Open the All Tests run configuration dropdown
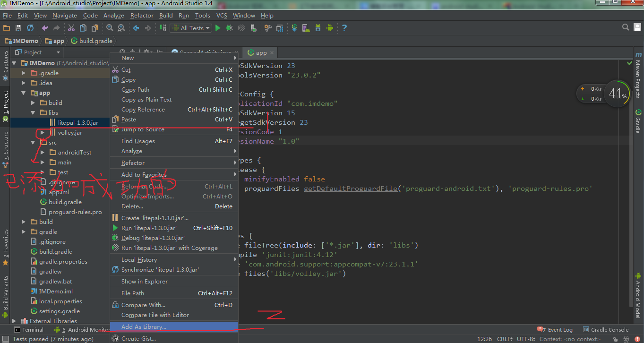 point(190,28)
